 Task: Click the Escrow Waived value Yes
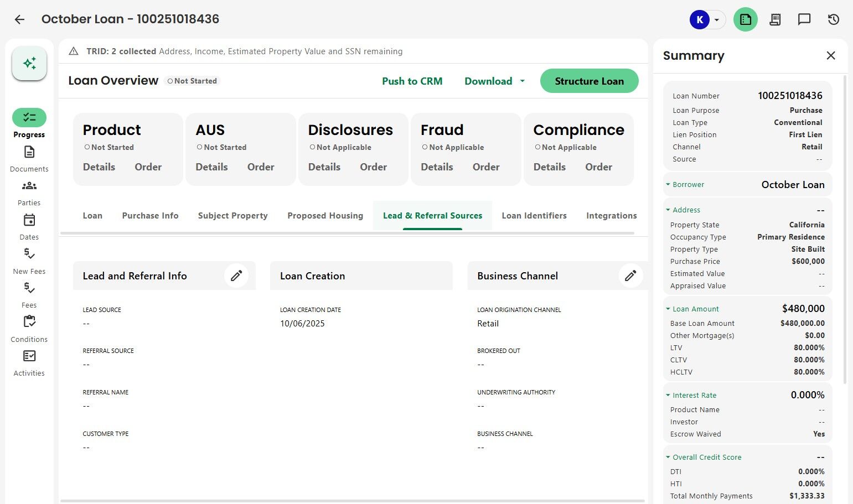point(819,434)
